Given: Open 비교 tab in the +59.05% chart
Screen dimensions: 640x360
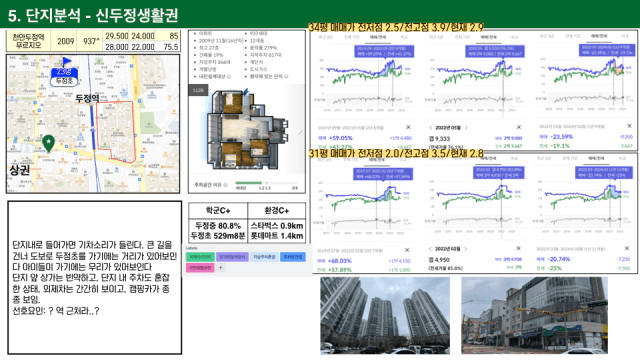Looking at the screenshot, I should click(404, 37).
